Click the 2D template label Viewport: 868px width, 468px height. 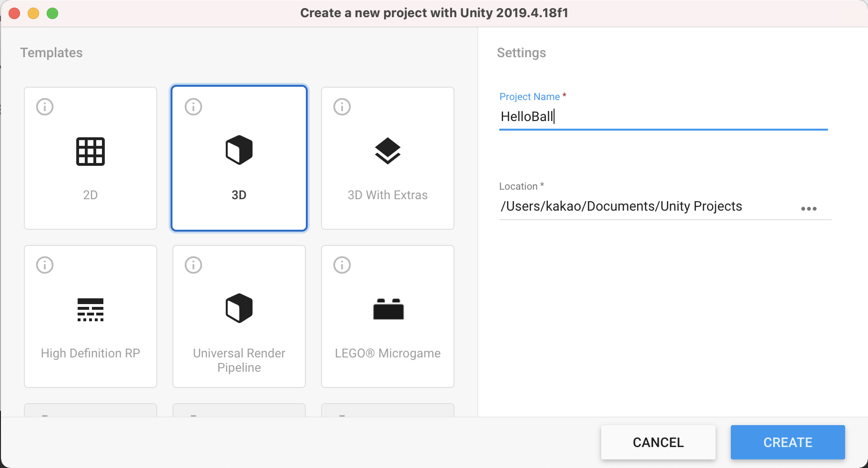coord(91,195)
